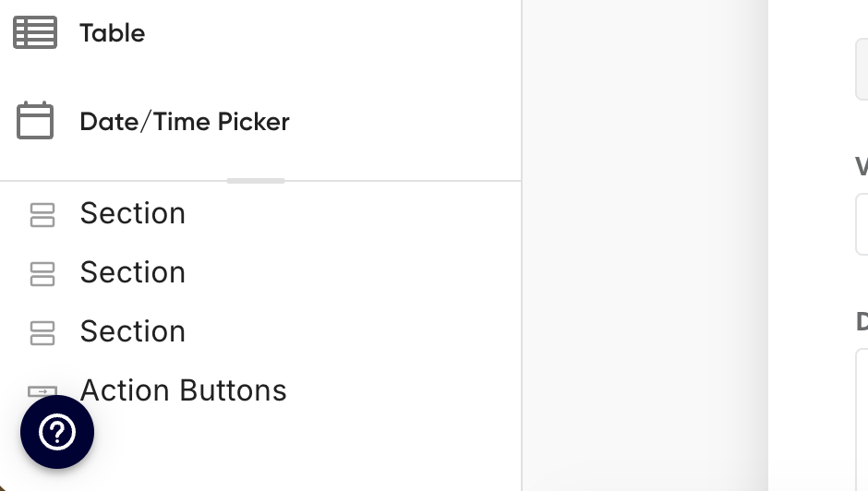Click the icon of the first Section item
Viewport: 868px width, 491px height.
[x=42, y=215]
